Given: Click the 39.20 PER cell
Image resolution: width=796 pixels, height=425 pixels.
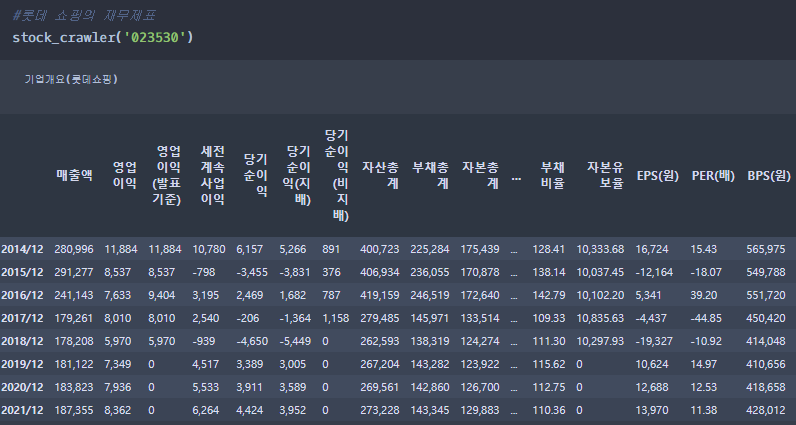Looking at the screenshot, I should click(x=704, y=295).
